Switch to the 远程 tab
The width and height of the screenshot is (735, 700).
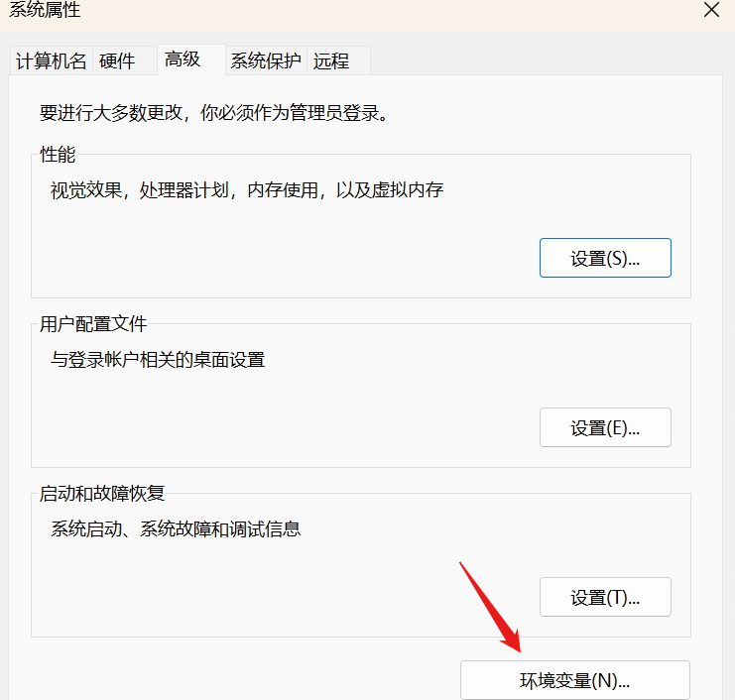331,60
